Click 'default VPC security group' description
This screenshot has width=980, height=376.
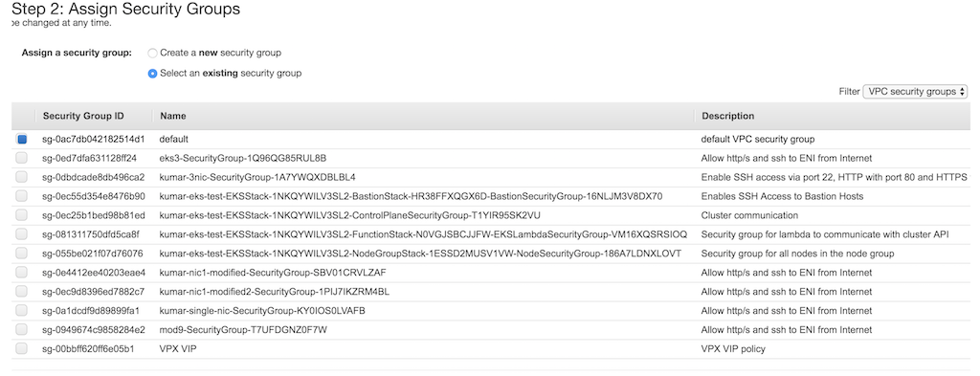(x=758, y=140)
